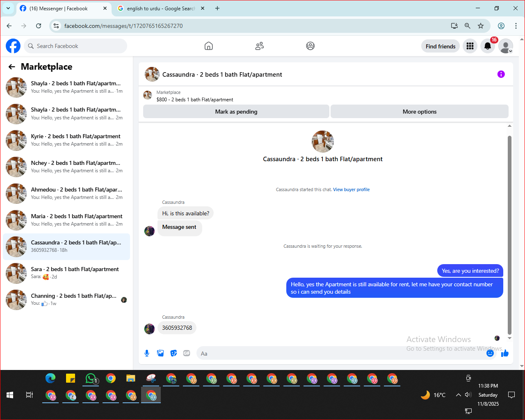This screenshot has height=420, width=525.
Task: Open conversation information purple icon
Action: 501,74
